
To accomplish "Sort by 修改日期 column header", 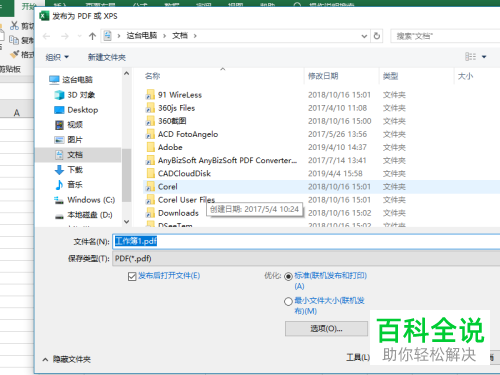I will tap(323, 76).
